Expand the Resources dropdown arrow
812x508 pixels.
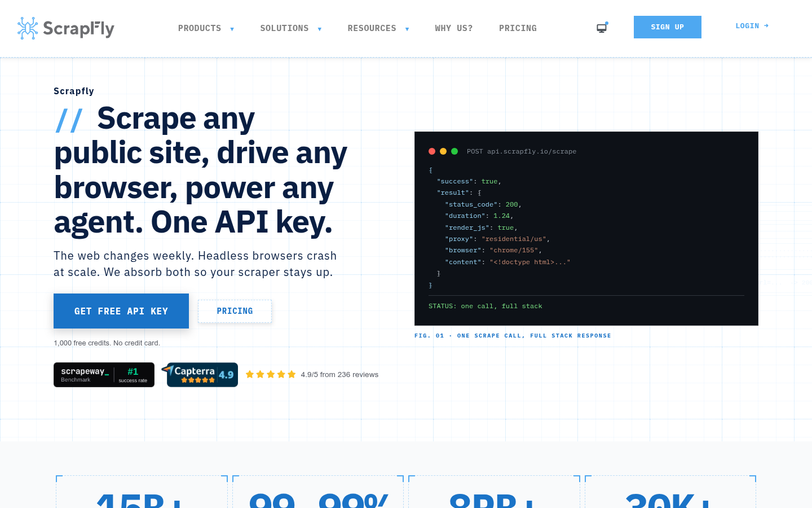point(407,29)
